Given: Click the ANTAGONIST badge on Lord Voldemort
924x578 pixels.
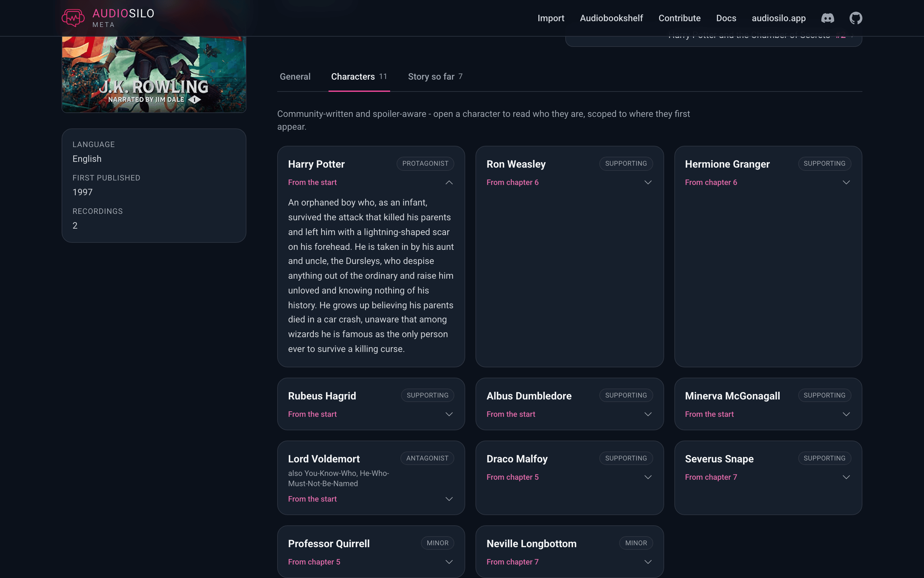Looking at the screenshot, I should (427, 458).
